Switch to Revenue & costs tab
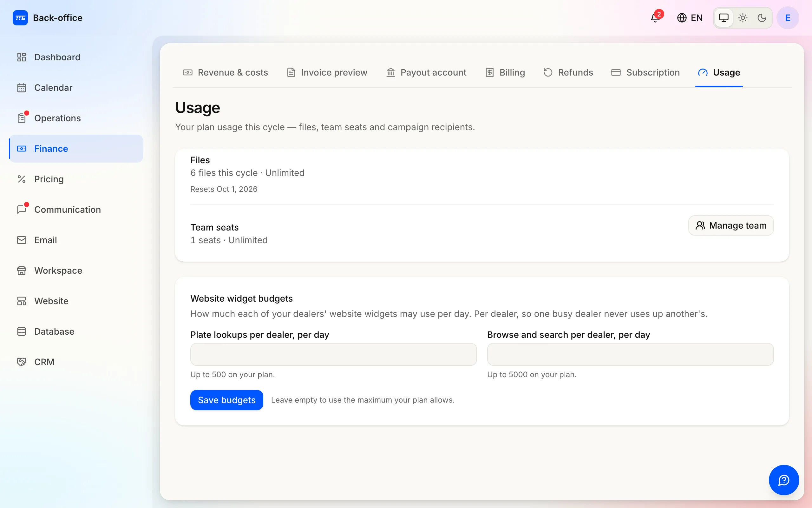Image resolution: width=812 pixels, height=508 pixels. coord(226,73)
